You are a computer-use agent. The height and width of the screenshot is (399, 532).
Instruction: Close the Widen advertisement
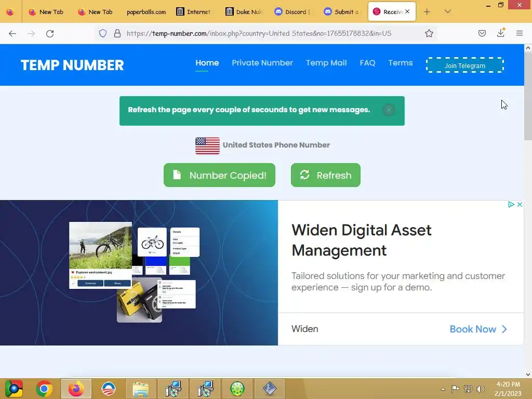click(520, 204)
